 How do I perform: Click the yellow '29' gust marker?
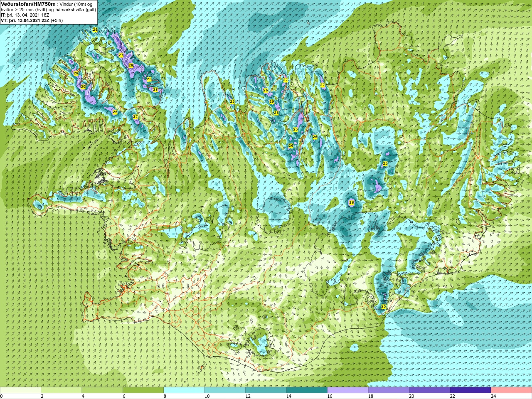pyautogui.click(x=271, y=101)
